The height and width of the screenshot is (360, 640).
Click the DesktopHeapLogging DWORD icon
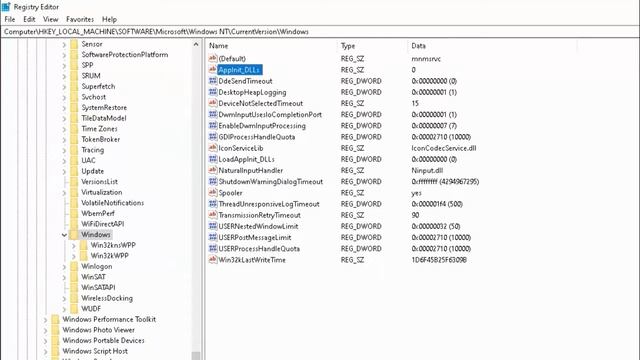coord(213,92)
